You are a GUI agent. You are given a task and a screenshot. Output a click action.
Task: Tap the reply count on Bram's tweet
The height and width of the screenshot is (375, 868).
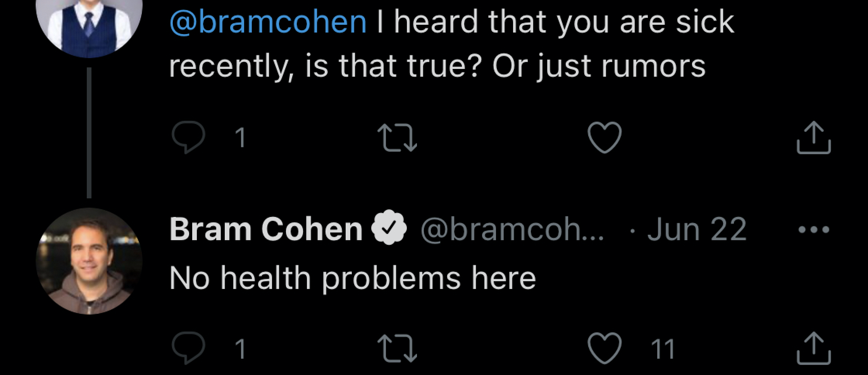click(240, 349)
